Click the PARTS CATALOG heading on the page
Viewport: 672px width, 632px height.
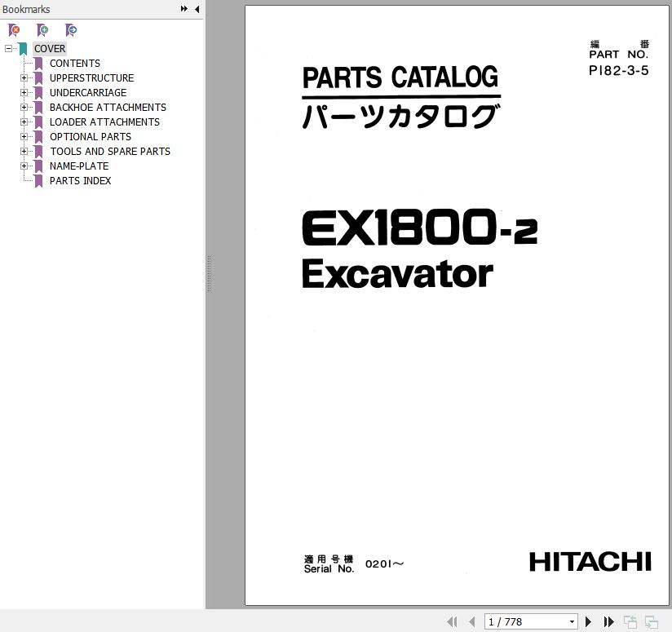coord(400,77)
